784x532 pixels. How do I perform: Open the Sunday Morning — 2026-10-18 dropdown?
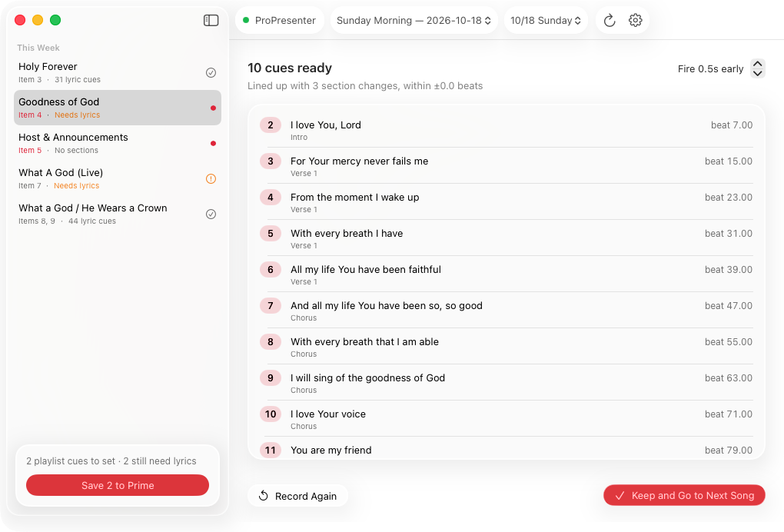click(414, 21)
